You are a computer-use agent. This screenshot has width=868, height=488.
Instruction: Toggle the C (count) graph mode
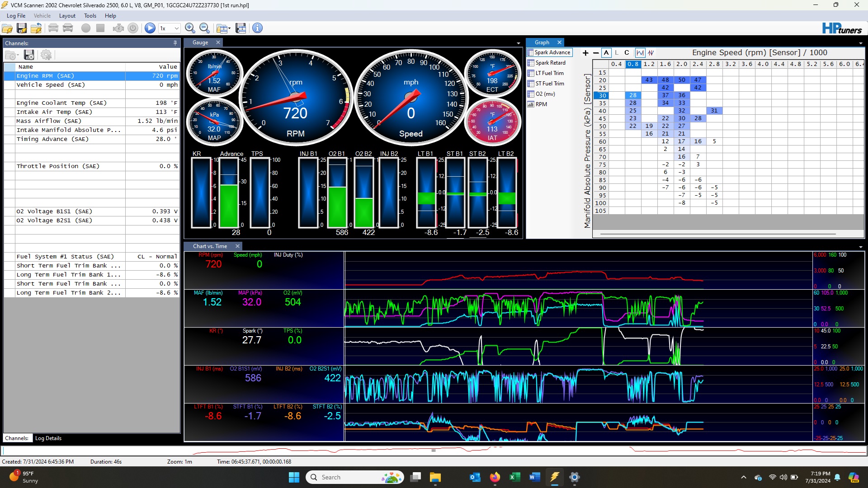pos(627,53)
